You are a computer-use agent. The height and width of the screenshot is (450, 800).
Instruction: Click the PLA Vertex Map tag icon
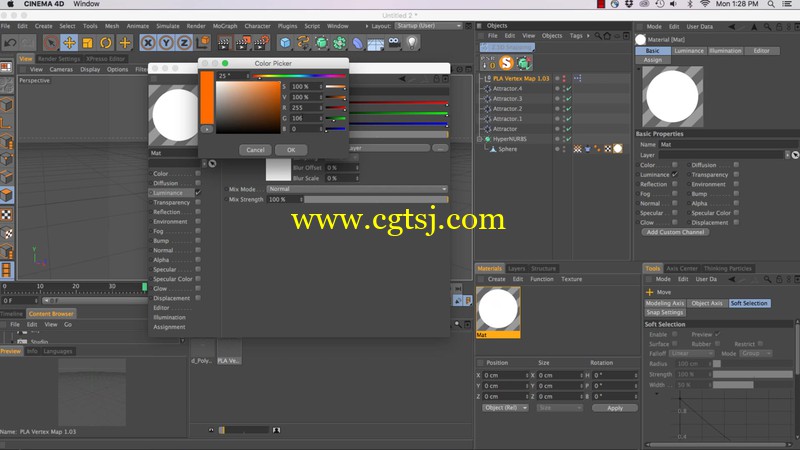coord(578,78)
